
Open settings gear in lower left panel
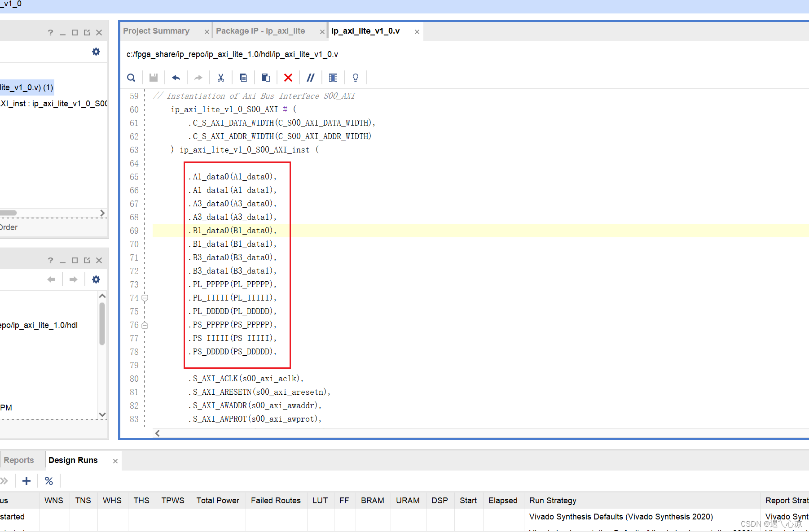96,279
